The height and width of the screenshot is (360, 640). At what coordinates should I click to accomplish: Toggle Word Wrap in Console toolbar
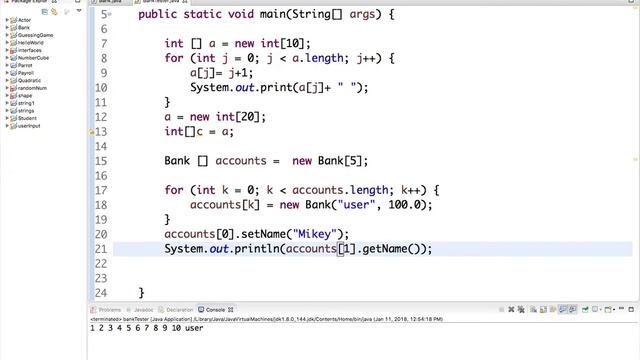click(553, 310)
